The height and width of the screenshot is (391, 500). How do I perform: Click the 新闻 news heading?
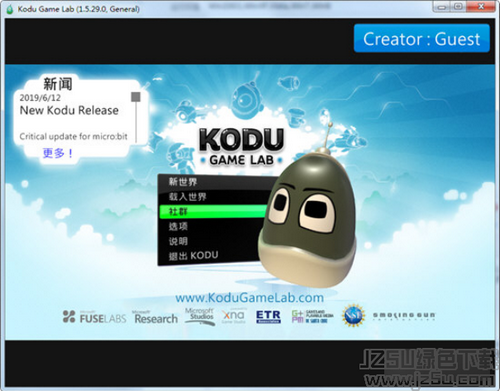tap(58, 84)
